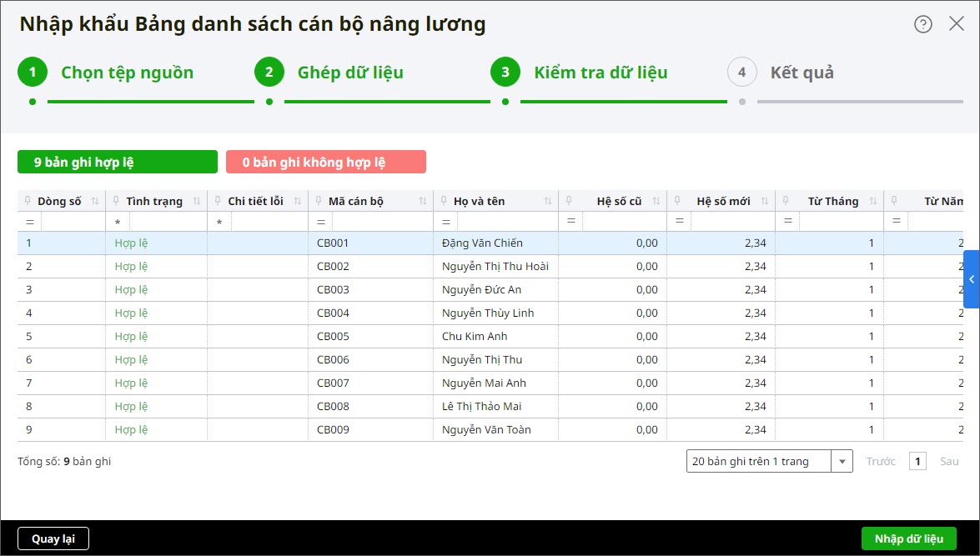Open the records per page dropdown

click(x=842, y=462)
